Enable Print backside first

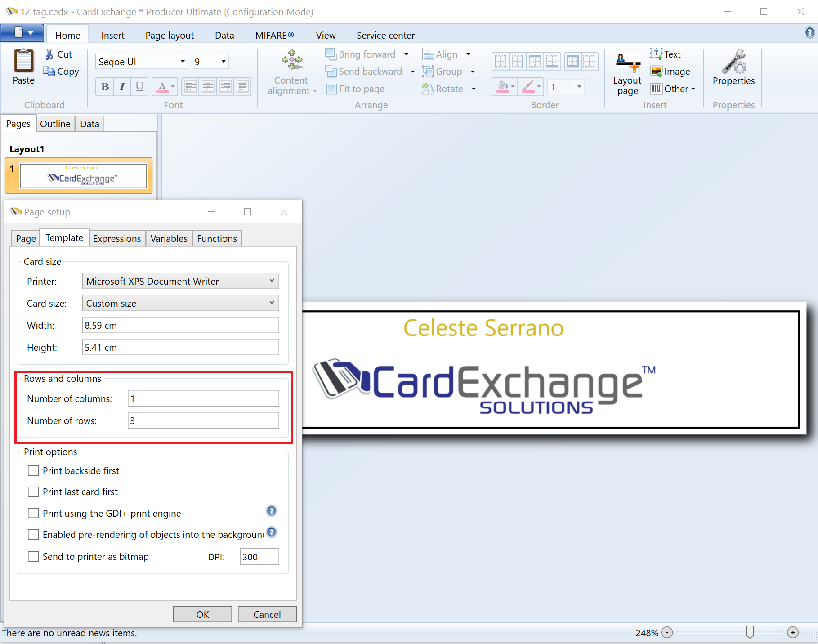pos(33,471)
